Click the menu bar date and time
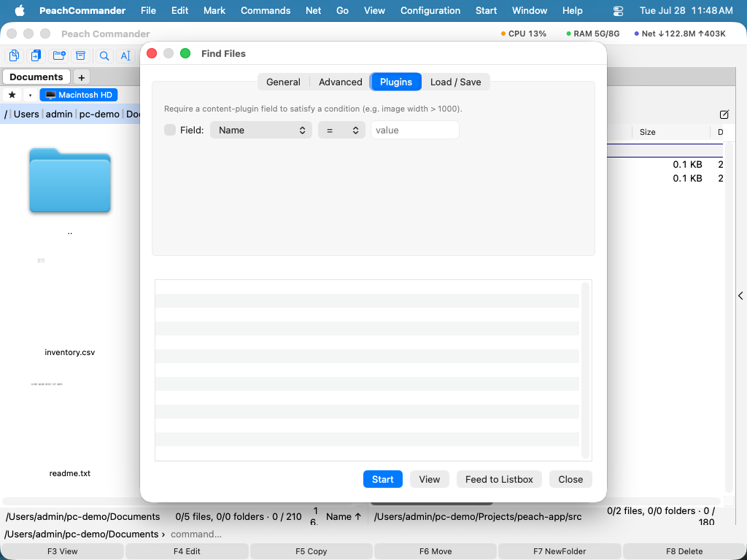747x560 pixels. pos(686,10)
